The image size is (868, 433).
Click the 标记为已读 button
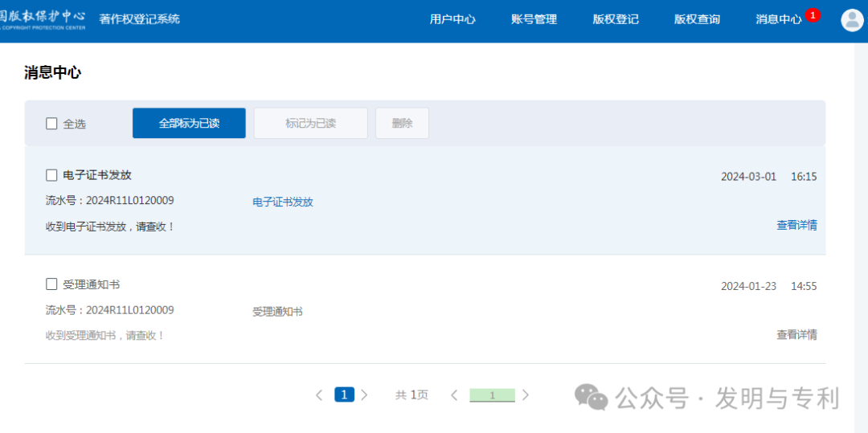point(310,124)
